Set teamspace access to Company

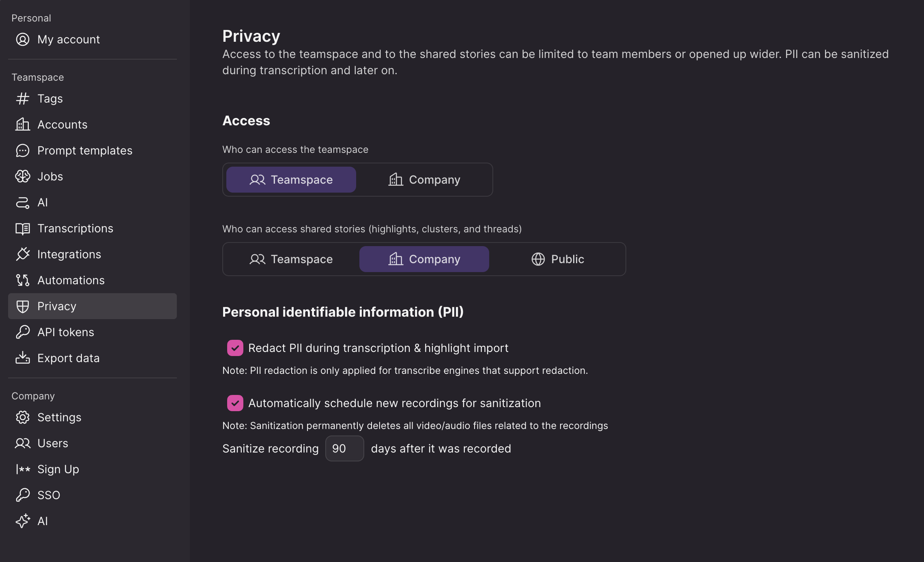[424, 180]
